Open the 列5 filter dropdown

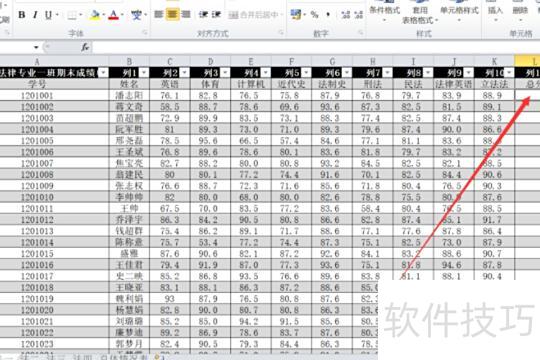click(x=306, y=73)
